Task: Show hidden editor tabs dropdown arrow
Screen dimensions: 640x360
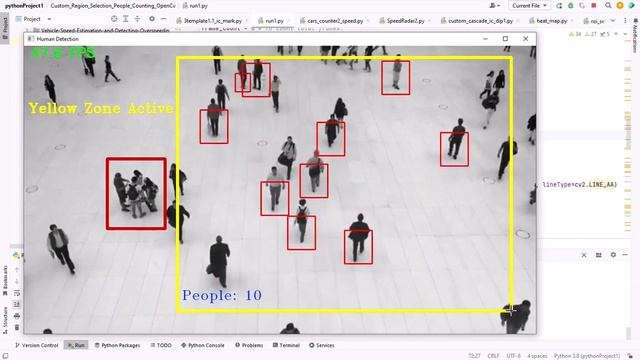Action: (x=613, y=20)
